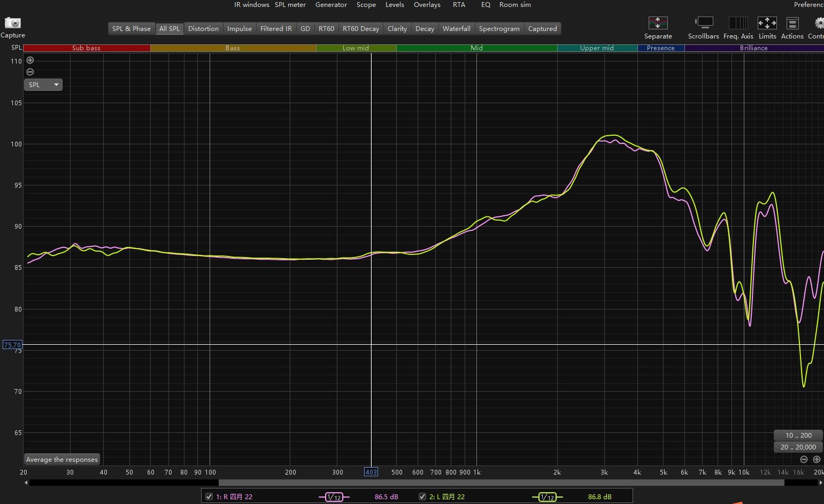Toggle Separate traces icon

pyautogui.click(x=658, y=23)
